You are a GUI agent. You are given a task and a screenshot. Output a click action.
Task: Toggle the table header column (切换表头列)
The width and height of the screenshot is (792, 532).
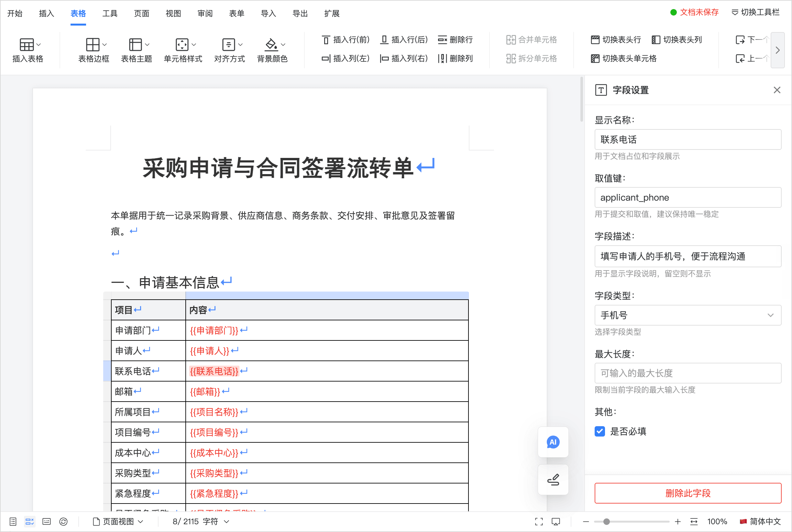(677, 40)
